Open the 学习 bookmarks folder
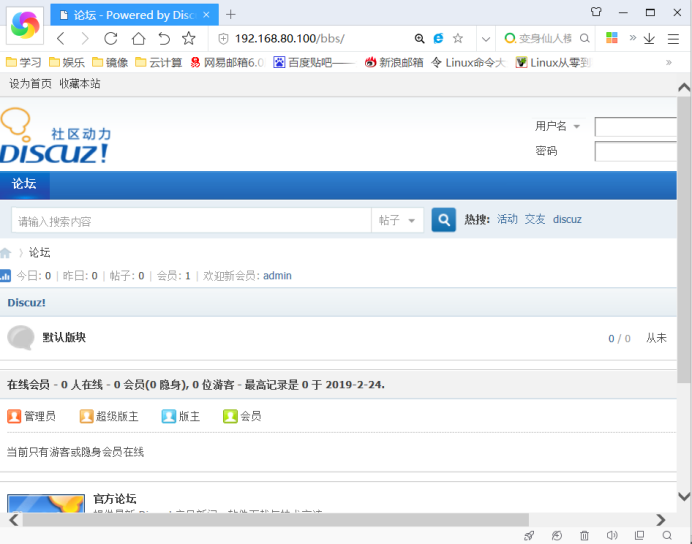Viewport: 692px width, 544px height. tap(24, 63)
